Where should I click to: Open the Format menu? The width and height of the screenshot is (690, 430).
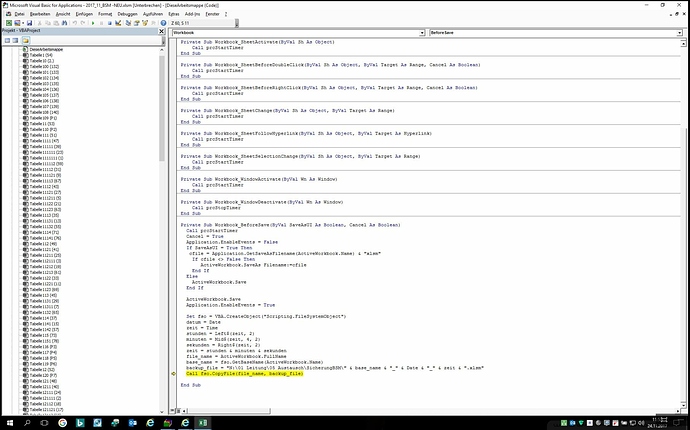105,14
